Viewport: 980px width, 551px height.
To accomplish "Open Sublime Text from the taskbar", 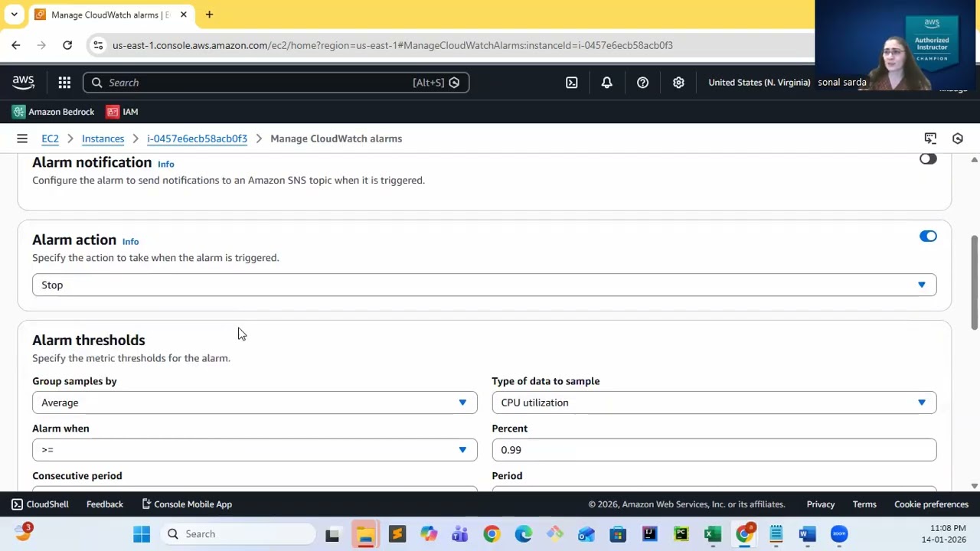I will [x=397, y=534].
